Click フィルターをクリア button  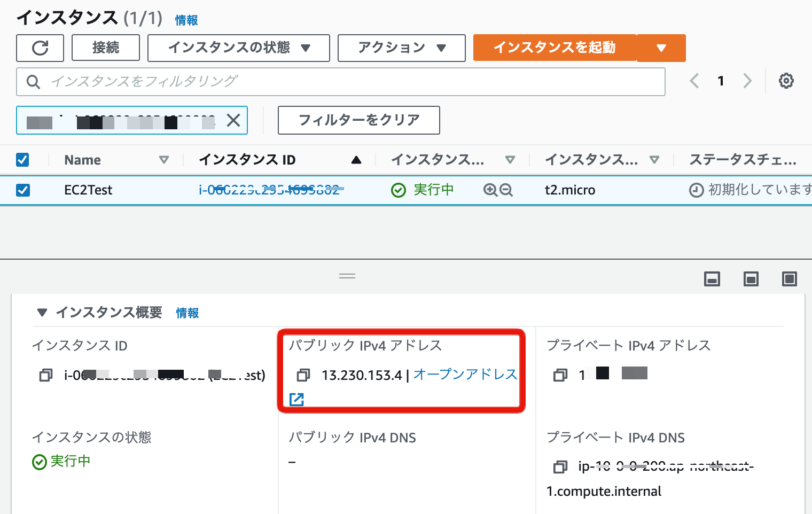[x=359, y=120]
